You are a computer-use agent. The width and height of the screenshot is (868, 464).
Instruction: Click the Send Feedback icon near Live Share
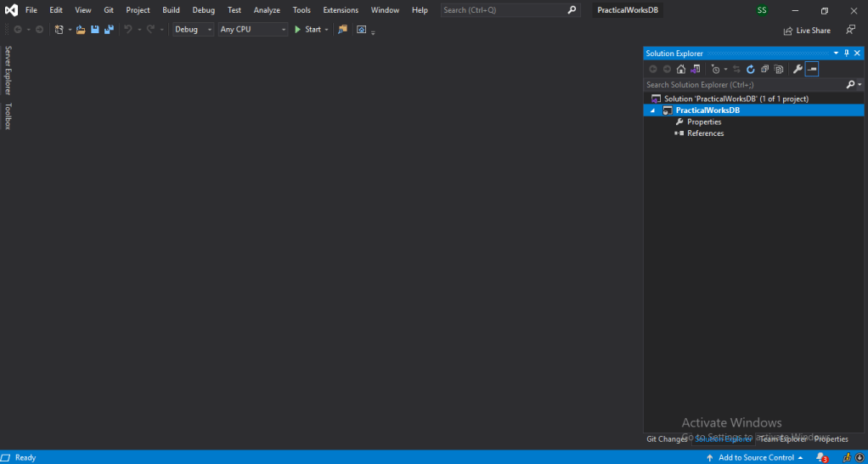(850, 30)
